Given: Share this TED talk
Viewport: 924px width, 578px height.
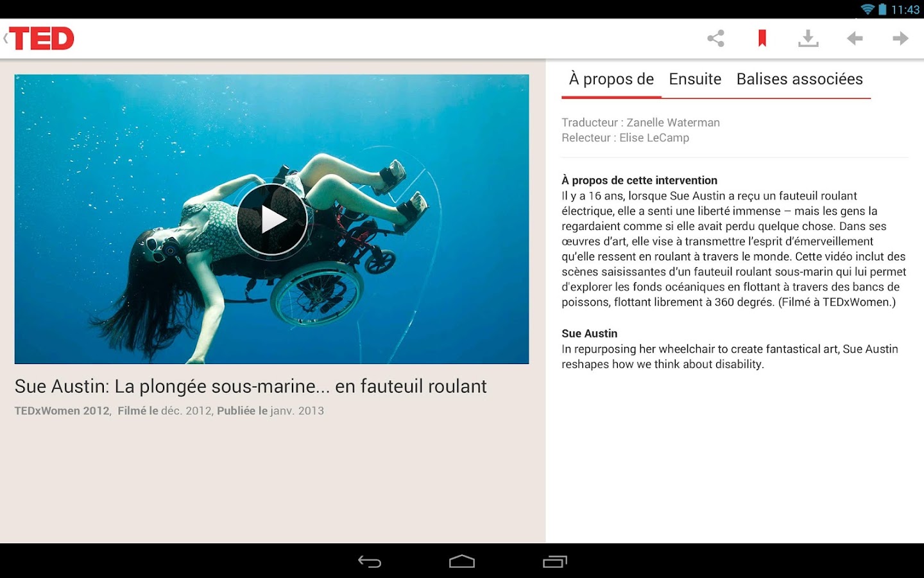Looking at the screenshot, I should click(x=715, y=39).
